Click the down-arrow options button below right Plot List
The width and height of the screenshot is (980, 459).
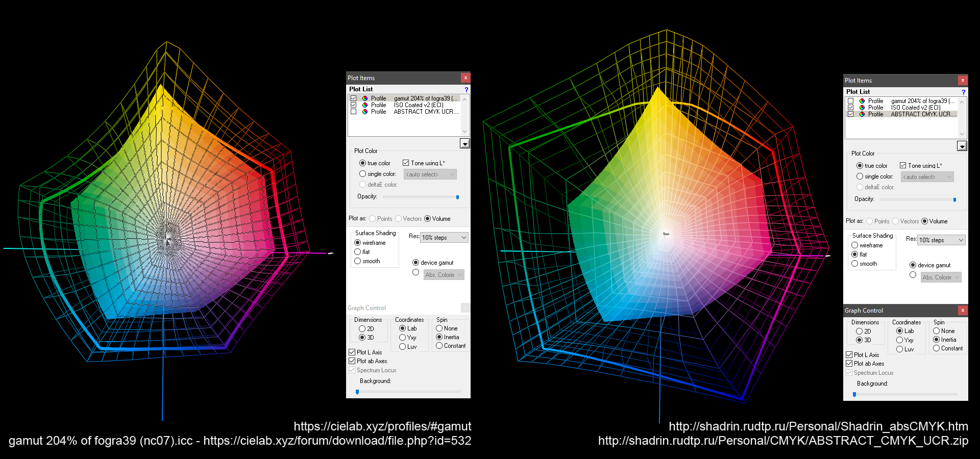[962, 146]
